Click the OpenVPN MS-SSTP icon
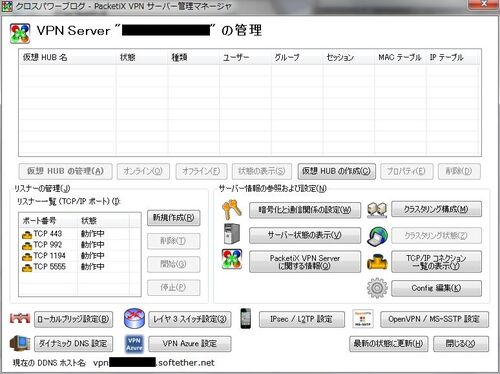The width and height of the screenshot is (500, 374). tap(363, 319)
